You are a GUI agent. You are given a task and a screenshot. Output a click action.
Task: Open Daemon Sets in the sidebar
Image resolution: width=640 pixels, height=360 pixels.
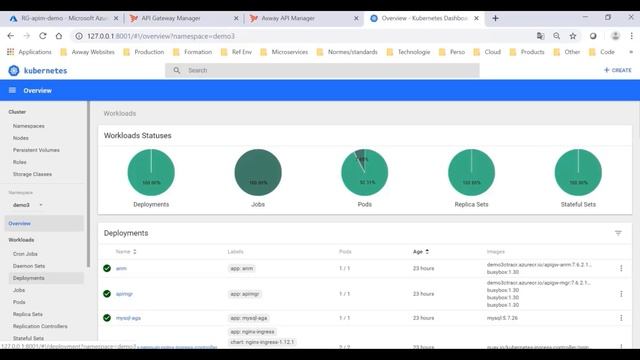click(x=29, y=266)
